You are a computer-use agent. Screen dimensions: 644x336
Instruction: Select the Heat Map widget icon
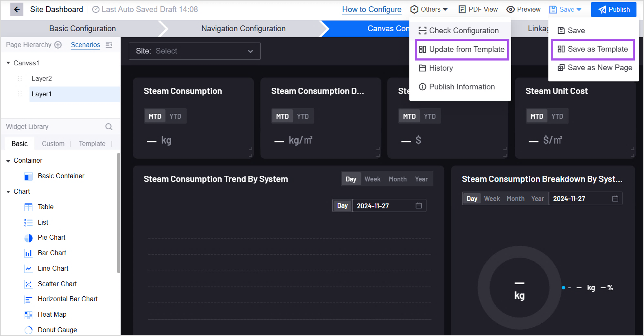click(x=28, y=315)
